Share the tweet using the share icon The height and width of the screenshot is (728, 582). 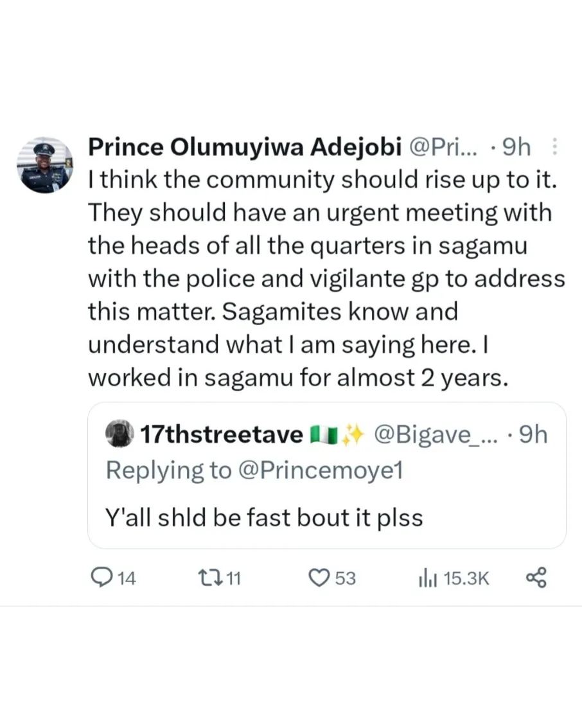click(x=536, y=578)
